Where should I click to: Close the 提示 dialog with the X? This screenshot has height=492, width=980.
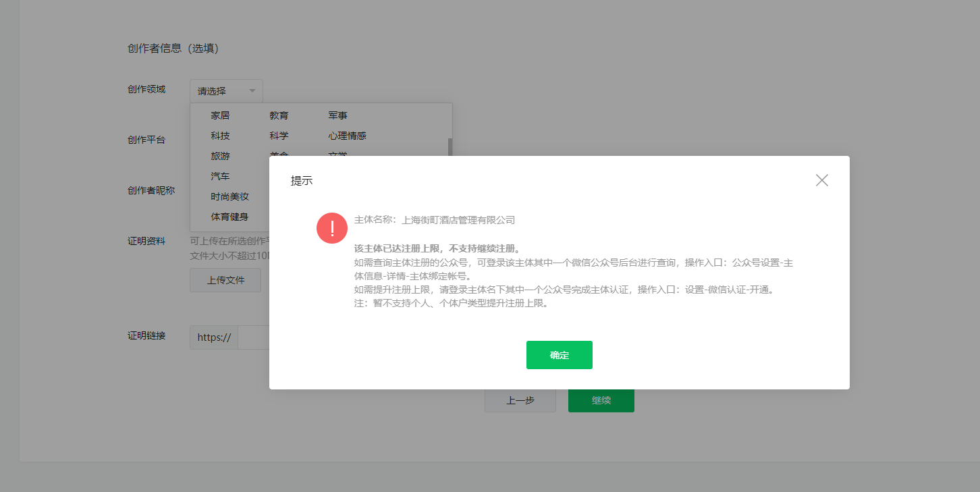click(x=821, y=180)
